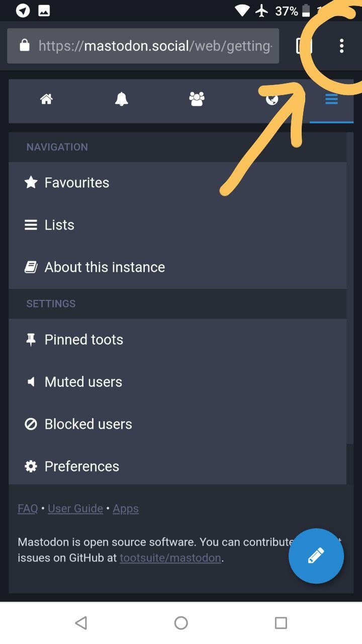362x644 pixels.
Task: Open Lists menu item
Action: pyautogui.click(x=59, y=225)
